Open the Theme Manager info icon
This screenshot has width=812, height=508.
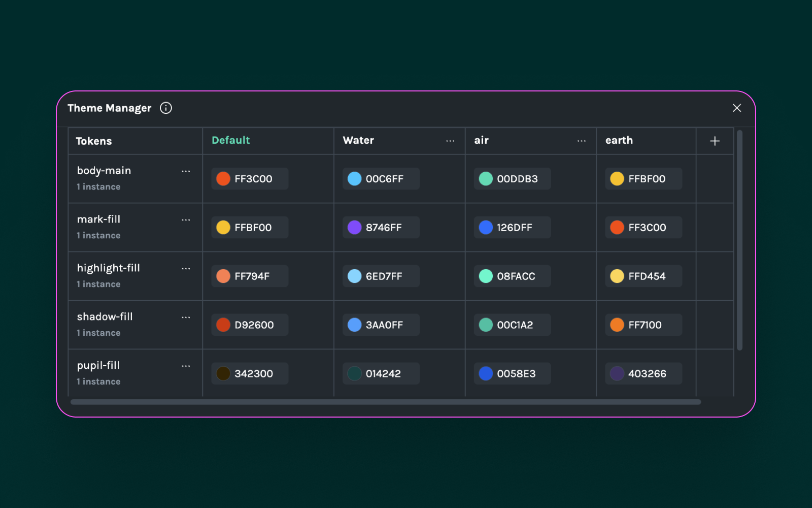pos(166,108)
